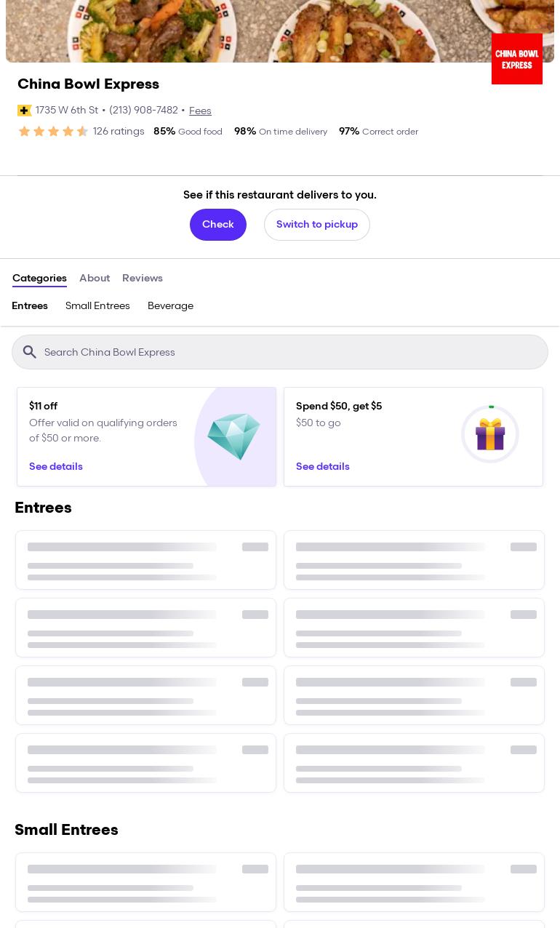Focus the Search China Bowl Express field
Screen dimensions: 560x928
[x=291, y=352]
